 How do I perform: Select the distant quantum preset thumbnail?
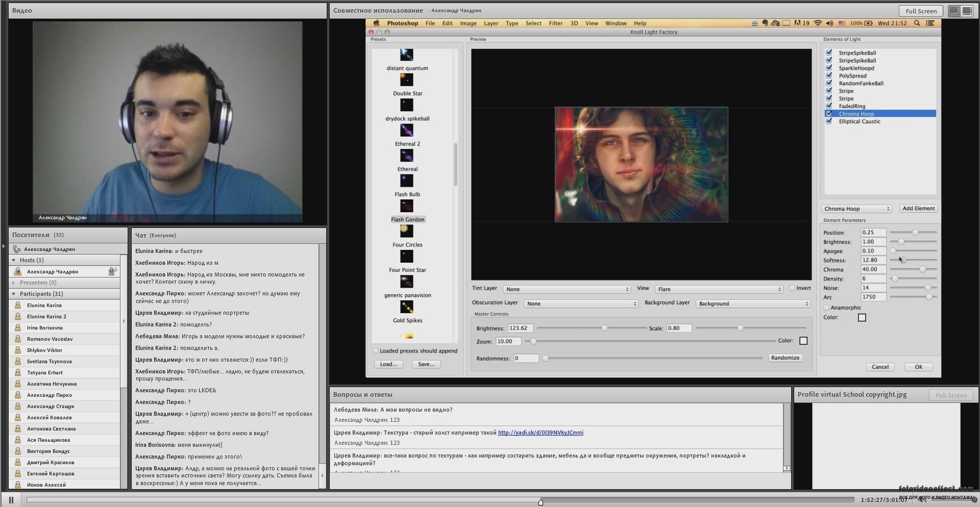(406, 55)
